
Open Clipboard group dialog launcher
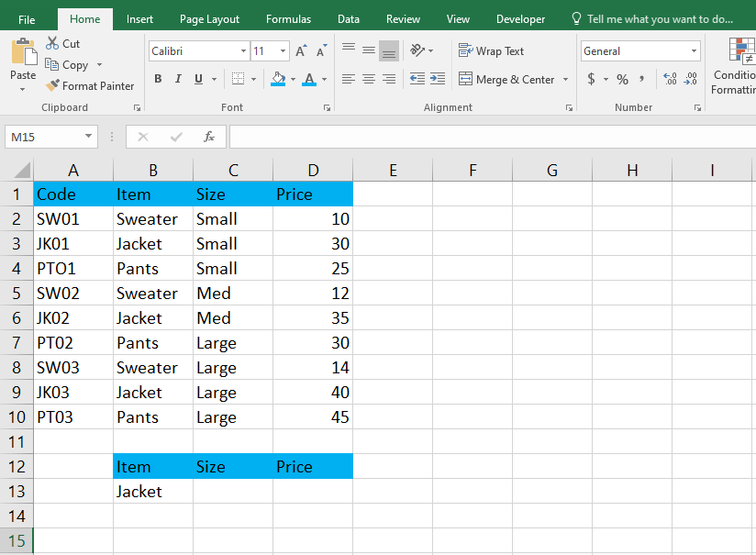[x=137, y=108]
